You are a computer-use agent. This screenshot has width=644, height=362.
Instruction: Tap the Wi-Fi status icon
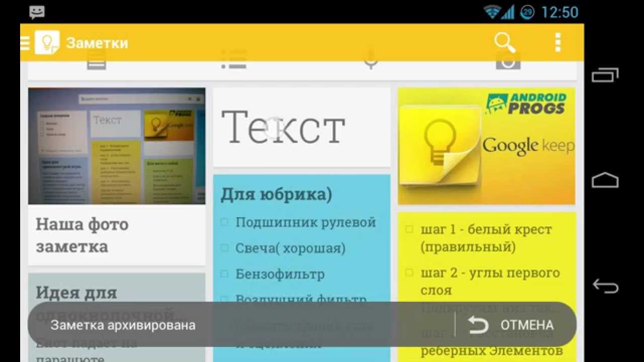[x=492, y=12]
